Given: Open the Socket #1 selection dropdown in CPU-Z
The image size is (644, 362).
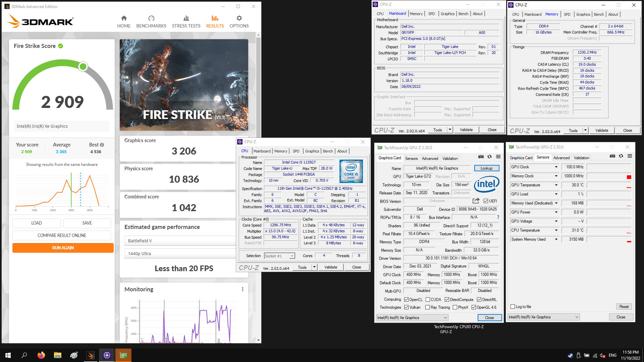Looking at the screenshot, I should point(279,256).
